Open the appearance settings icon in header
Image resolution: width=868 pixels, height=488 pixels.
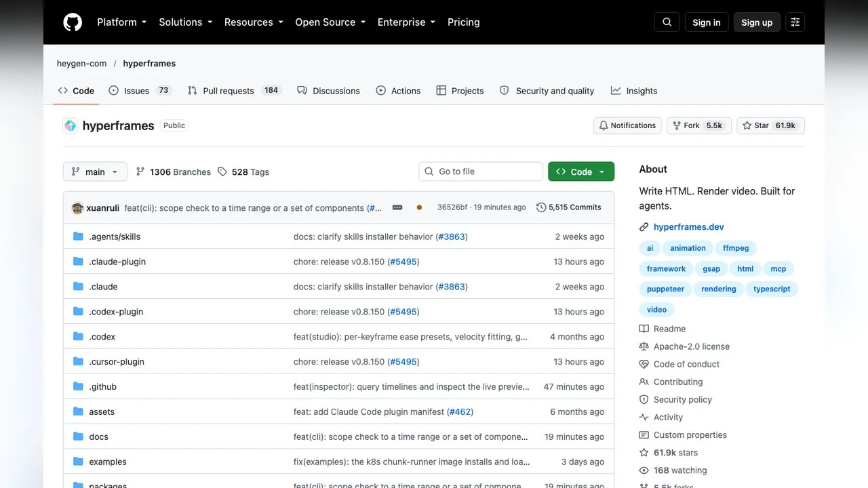[795, 22]
